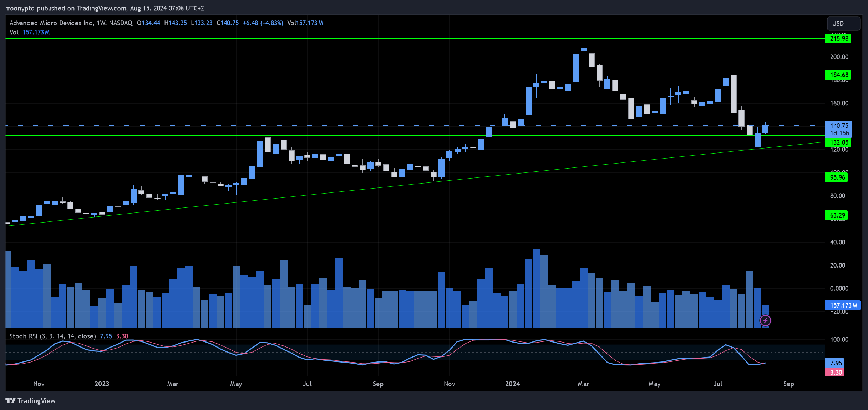This screenshot has height=410, width=868.
Task: Click the Sep label at right of time axis
Action: coord(788,384)
